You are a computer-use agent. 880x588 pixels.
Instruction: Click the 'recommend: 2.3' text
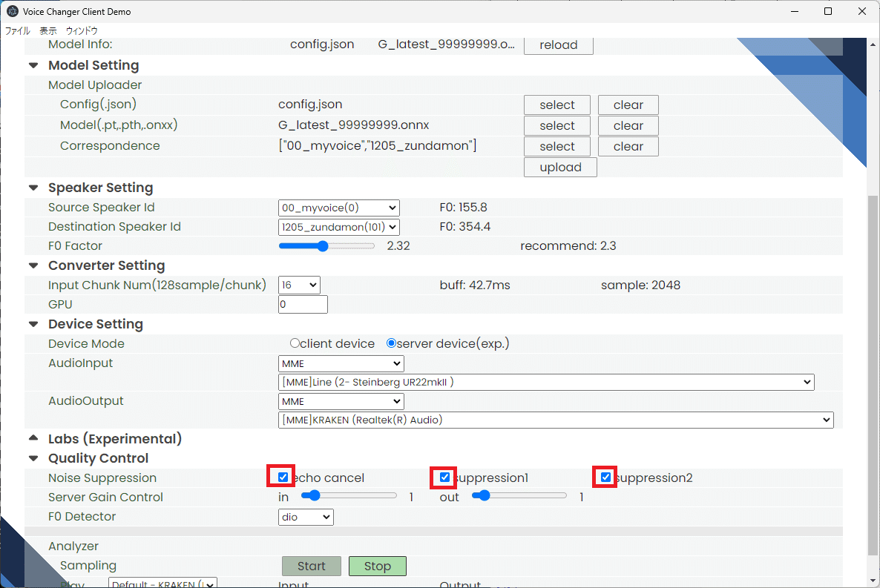coord(568,245)
